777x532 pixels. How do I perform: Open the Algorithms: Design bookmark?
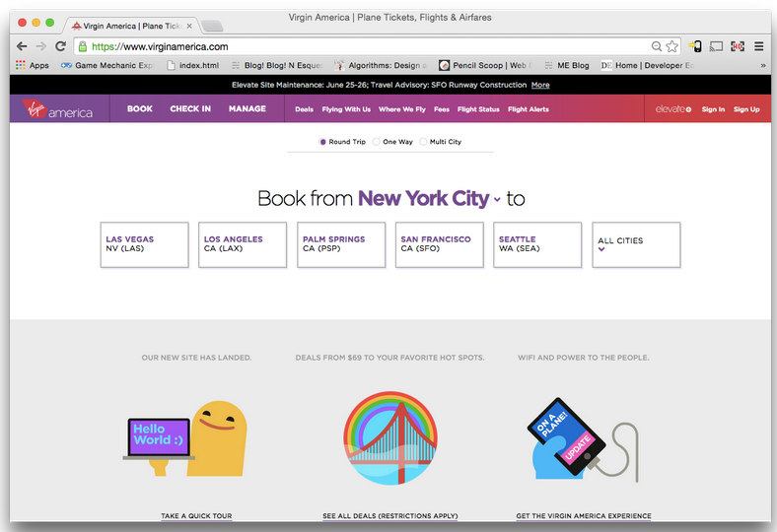[x=381, y=65]
